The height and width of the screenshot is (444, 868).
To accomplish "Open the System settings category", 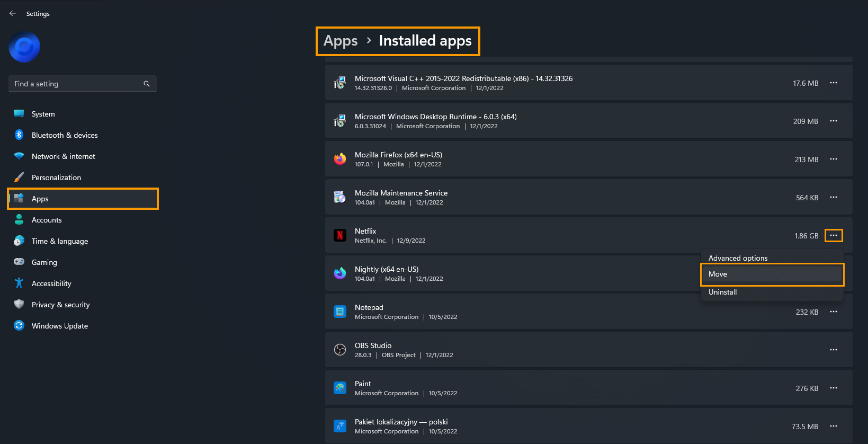I will point(83,114).
